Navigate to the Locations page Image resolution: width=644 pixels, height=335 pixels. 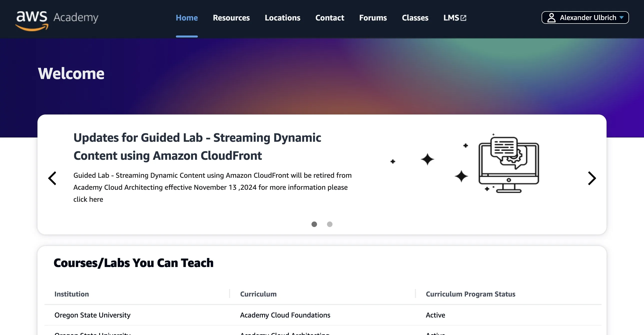point(282,18)
